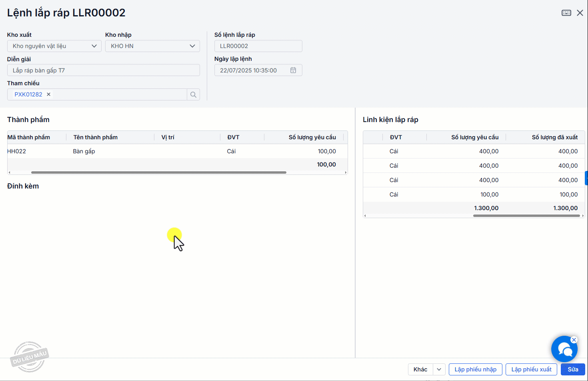
Task: Click the Thành phẩm table horizontal scrollbar
Action: [x=158, y=172]
